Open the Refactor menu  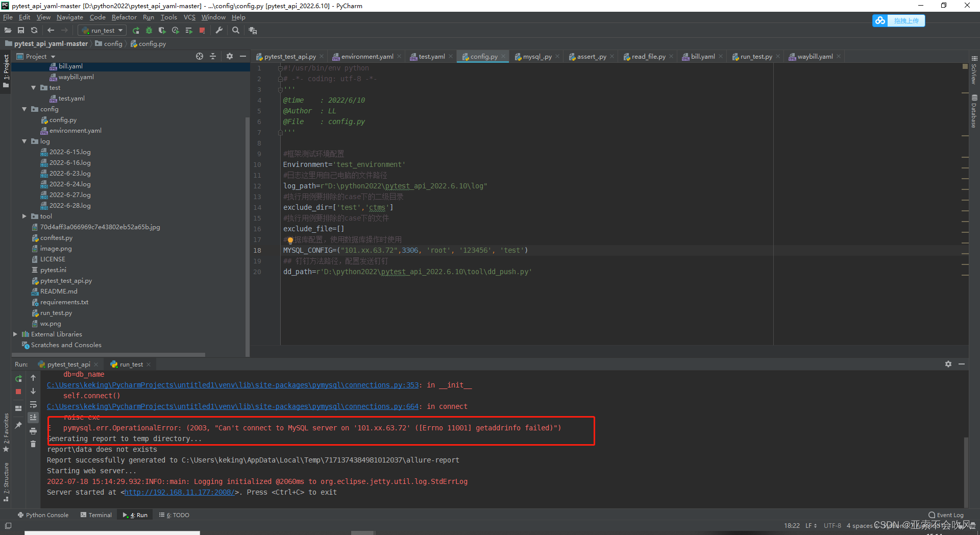pos(124,17)
